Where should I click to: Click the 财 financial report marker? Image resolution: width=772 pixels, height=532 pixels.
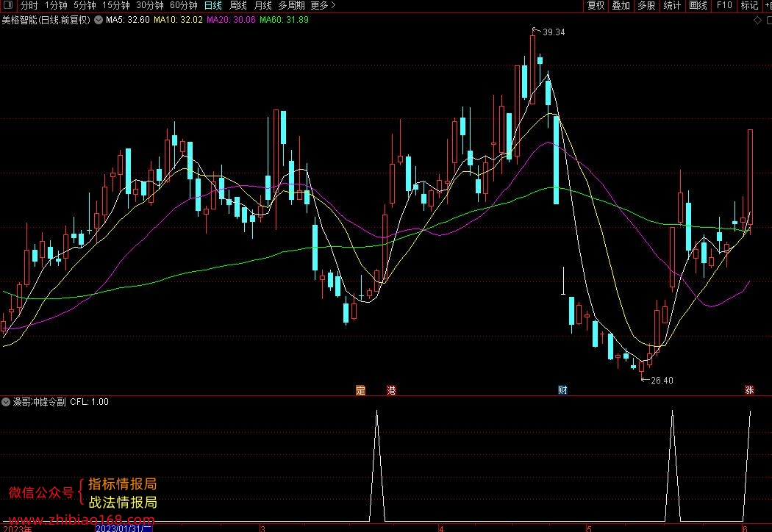(x=562, y=390)
